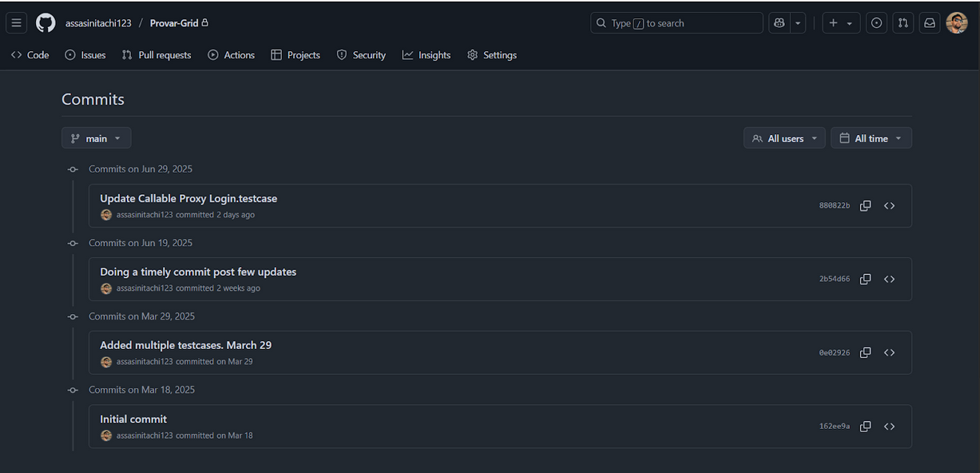Copy full SHA for commit 162ee9a
Viewport: 980px width, 473px height.
pos(865,427)
